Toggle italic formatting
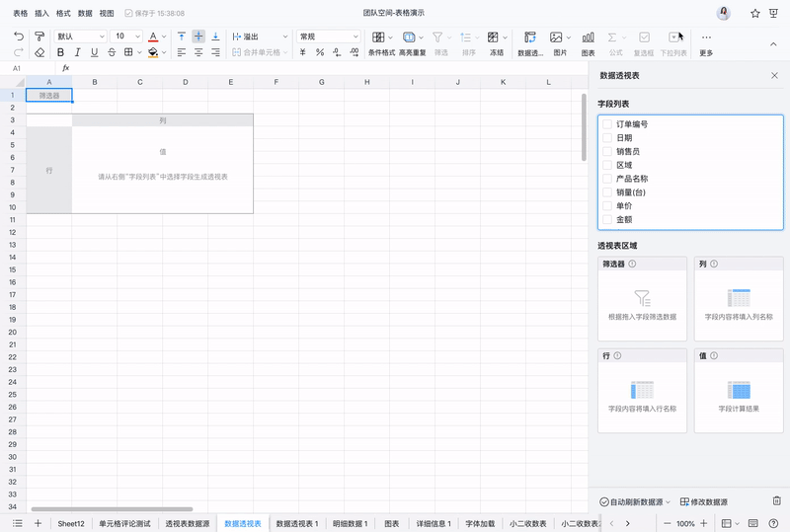Viewport: 790px width, 532px height. [77, 52]
